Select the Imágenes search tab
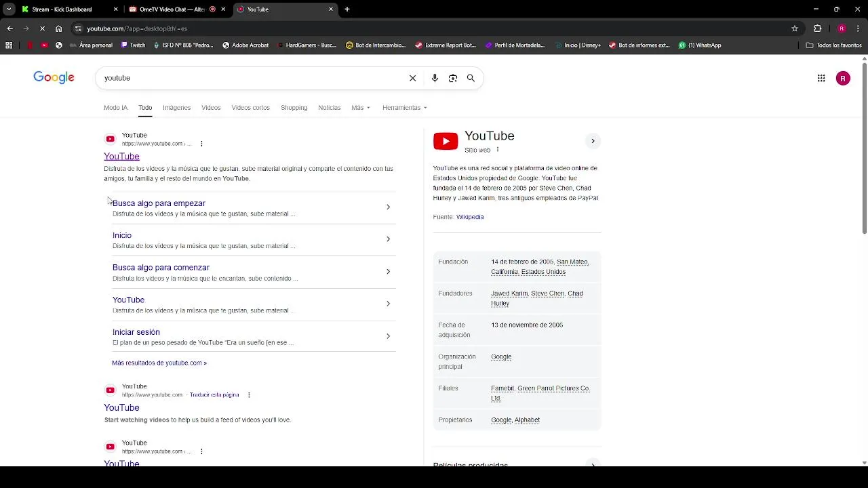 point(176,108)
